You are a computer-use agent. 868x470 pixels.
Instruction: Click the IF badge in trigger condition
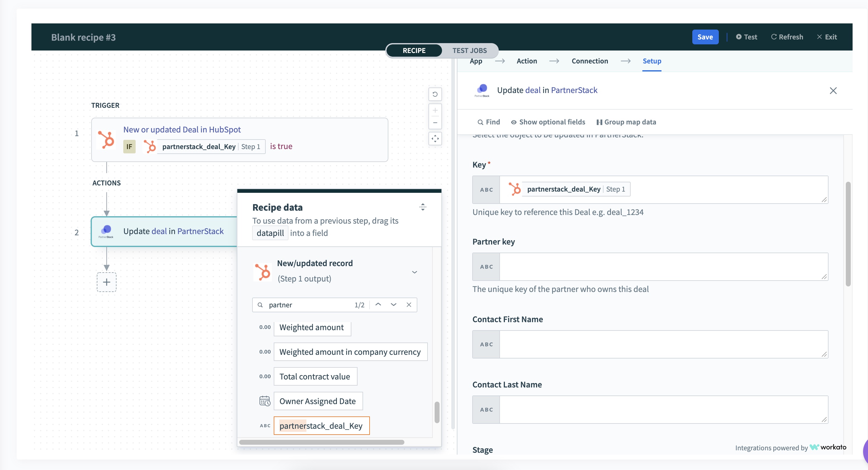coord(129,147)
